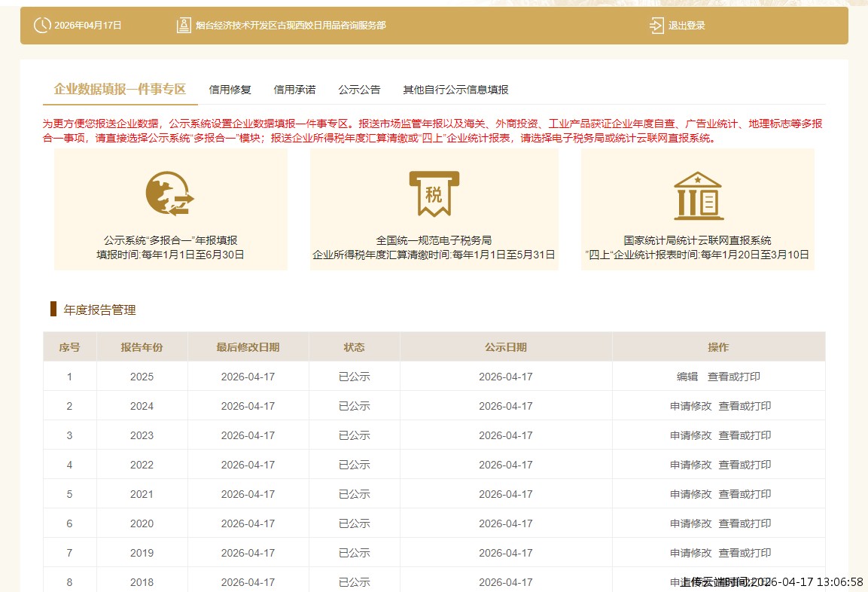Open the 信用承诺 tab

click(x=294, y=90)
